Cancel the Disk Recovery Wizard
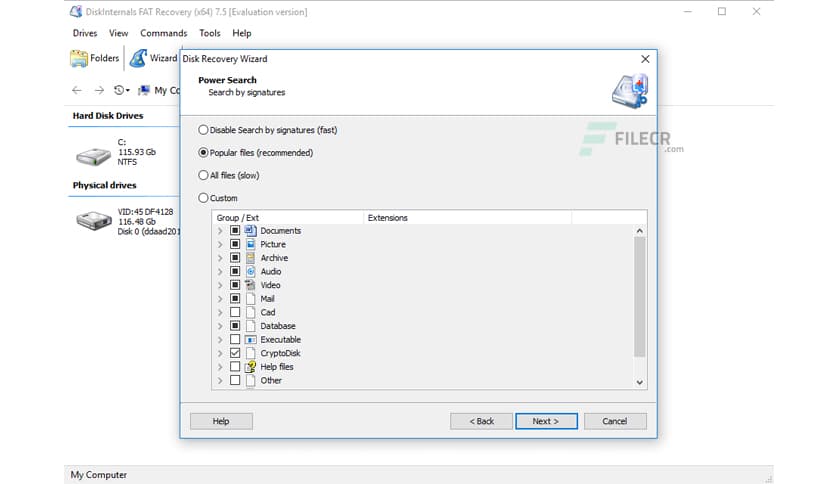Screen dimensions: 836x484 pos(615,421)
